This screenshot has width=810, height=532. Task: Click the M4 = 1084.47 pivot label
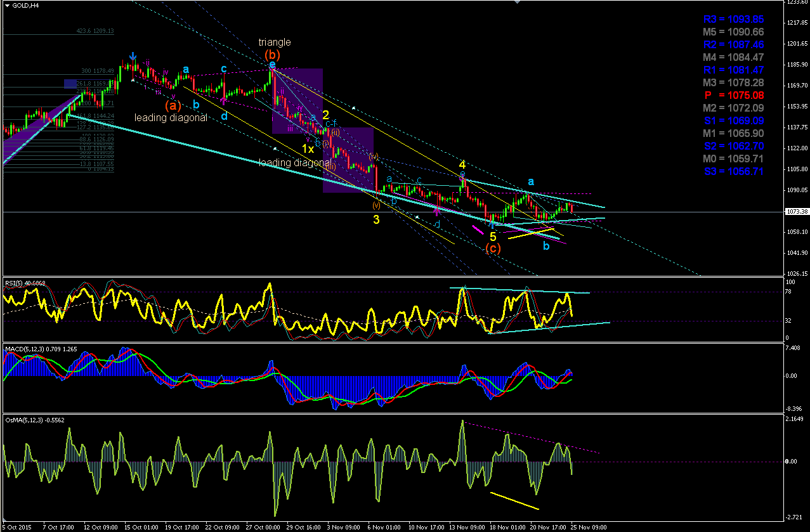click(x=734, y=57)
